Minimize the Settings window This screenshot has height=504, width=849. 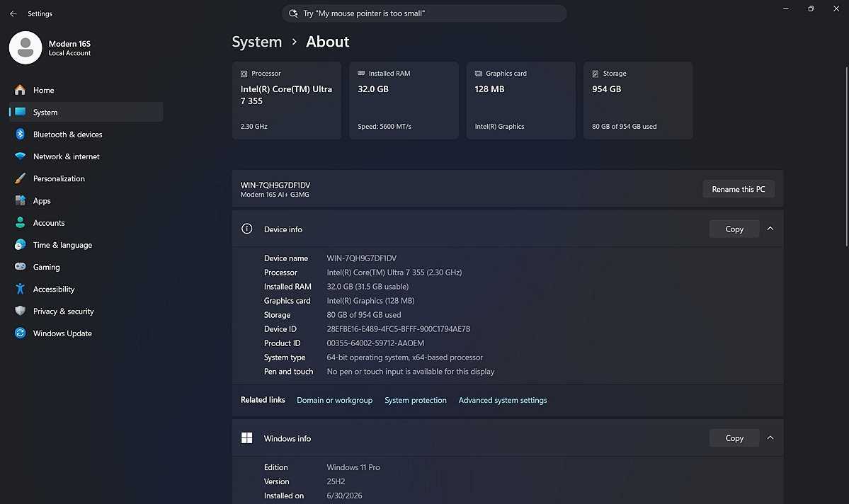[786, 8]
